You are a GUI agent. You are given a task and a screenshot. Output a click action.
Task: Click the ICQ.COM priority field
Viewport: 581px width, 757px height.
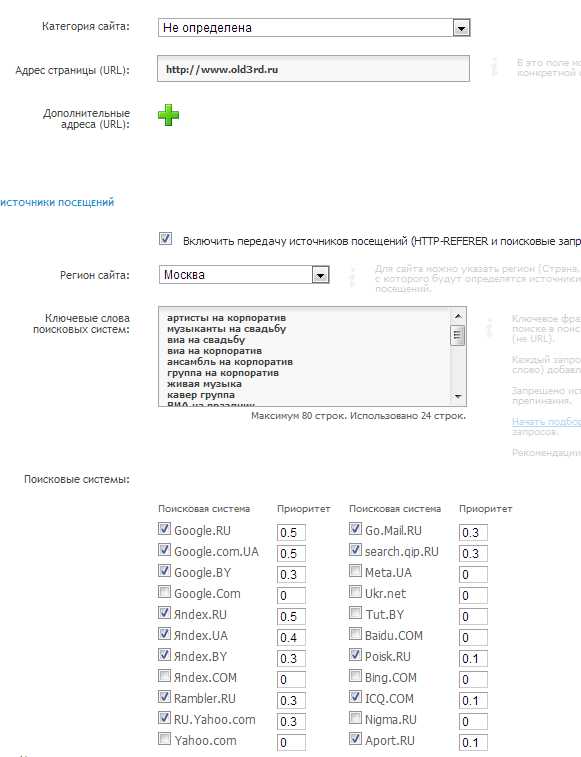coord(473,701)
